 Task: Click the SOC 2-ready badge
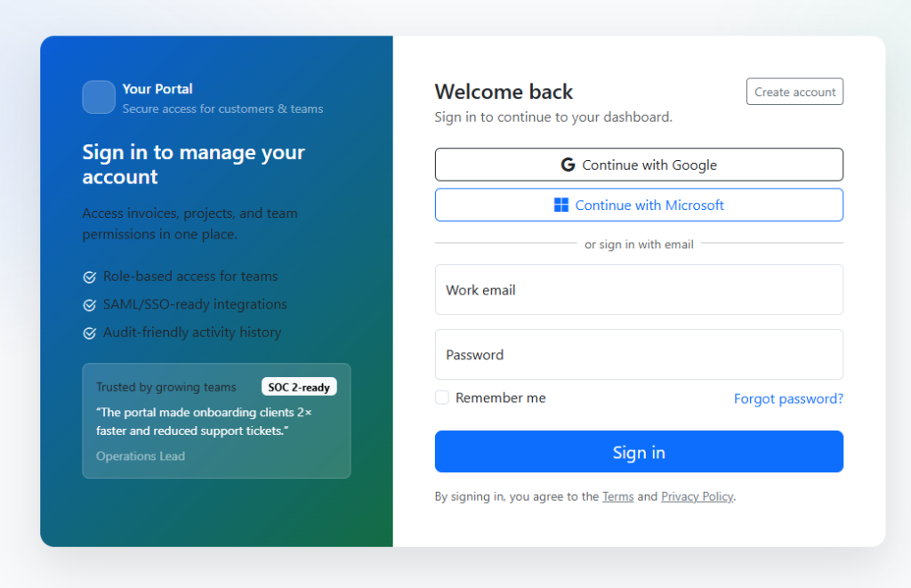(x=299, y=387)
